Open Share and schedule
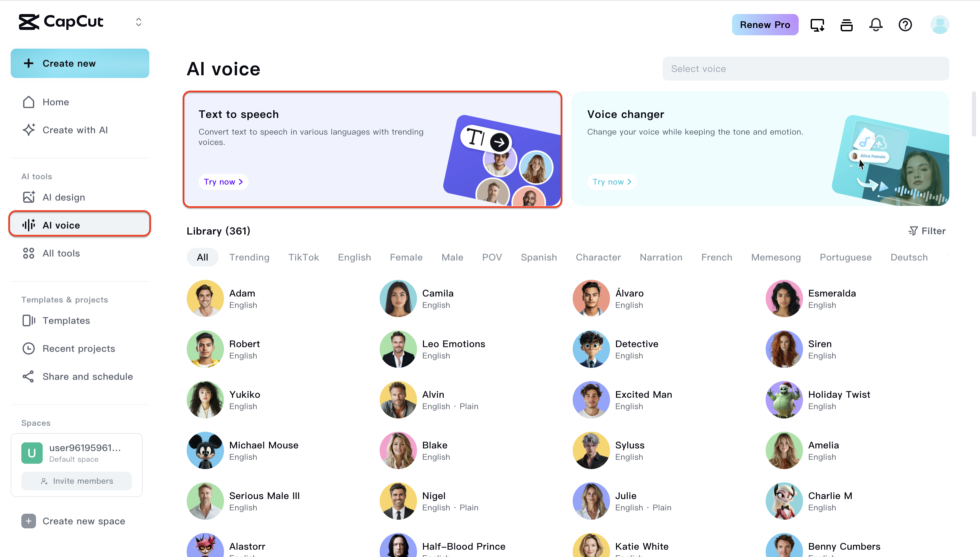 [x=88, y=376]
